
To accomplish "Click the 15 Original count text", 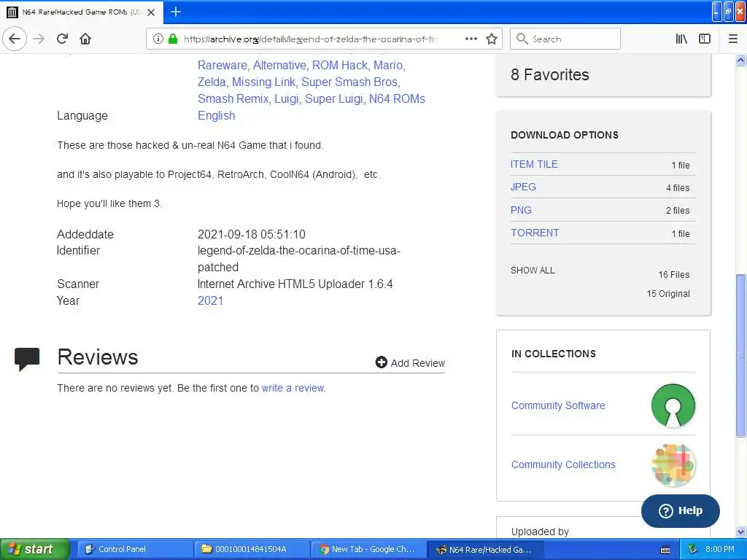I will (x=668, y=294).
